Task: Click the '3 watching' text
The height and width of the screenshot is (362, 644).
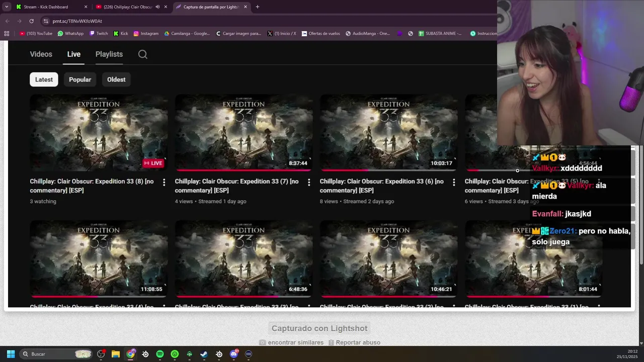Action: 43,201
